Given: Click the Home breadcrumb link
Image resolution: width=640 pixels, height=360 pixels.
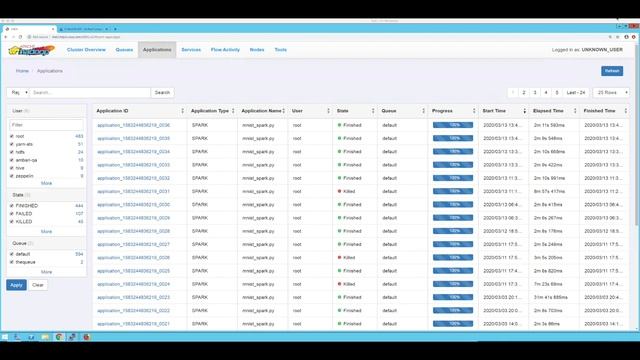Looking at the screenshot, I should coord(22,71).
